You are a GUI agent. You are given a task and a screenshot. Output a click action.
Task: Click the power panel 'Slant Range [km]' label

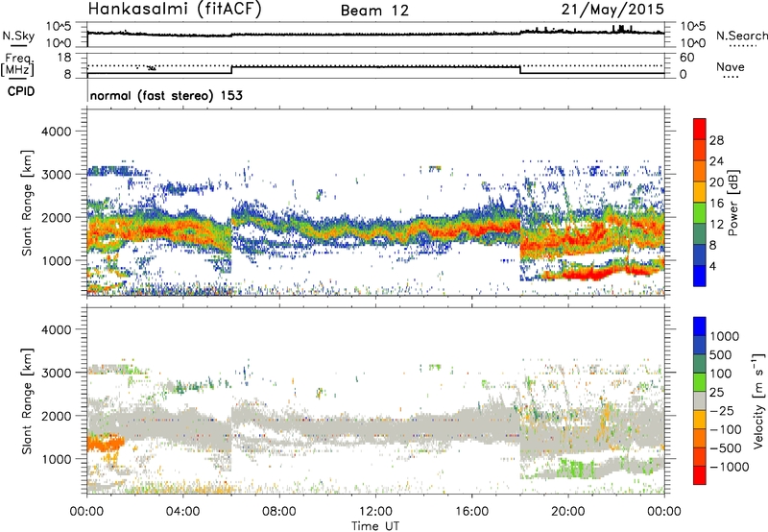27,203
